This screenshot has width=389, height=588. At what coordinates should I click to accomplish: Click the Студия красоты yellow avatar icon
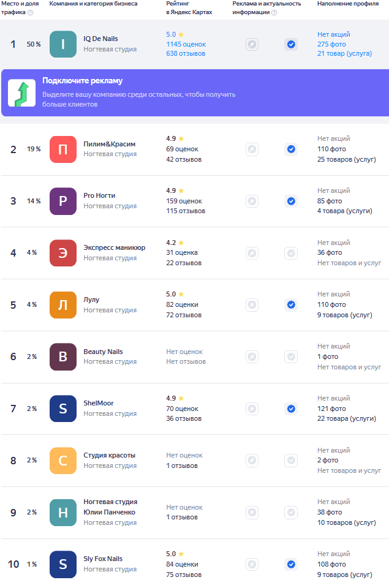(63, 461)
